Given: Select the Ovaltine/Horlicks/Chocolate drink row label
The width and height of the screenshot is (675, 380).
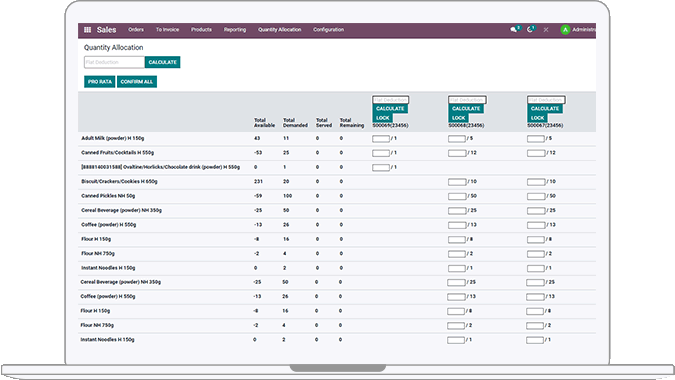Looking at the screenshot, I should coord(161,167).
